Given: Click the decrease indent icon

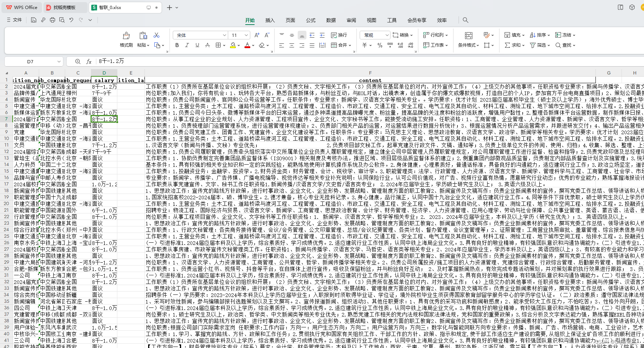Looking at the screenshot, I should 312,35.
